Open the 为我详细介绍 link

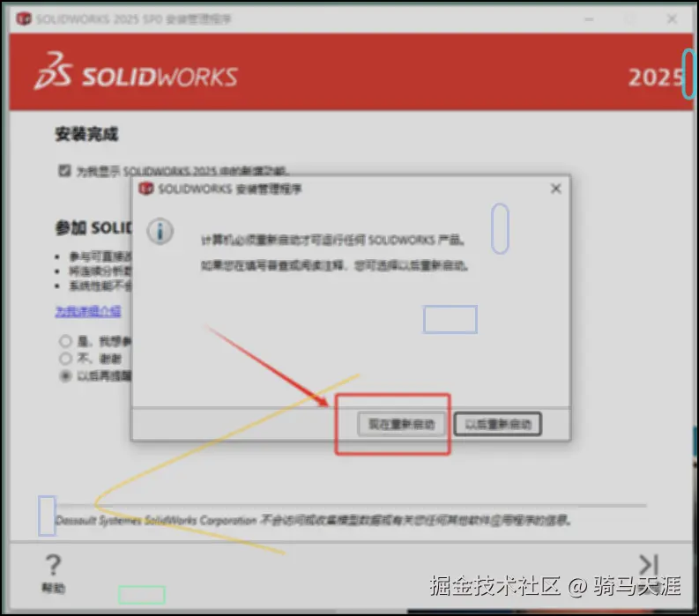[x=88, y=312]
